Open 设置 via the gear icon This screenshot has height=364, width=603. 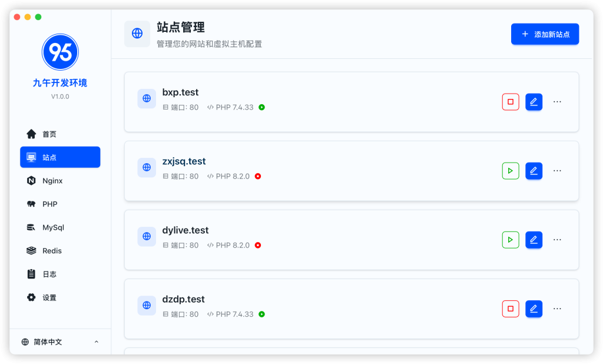point(31,297)
